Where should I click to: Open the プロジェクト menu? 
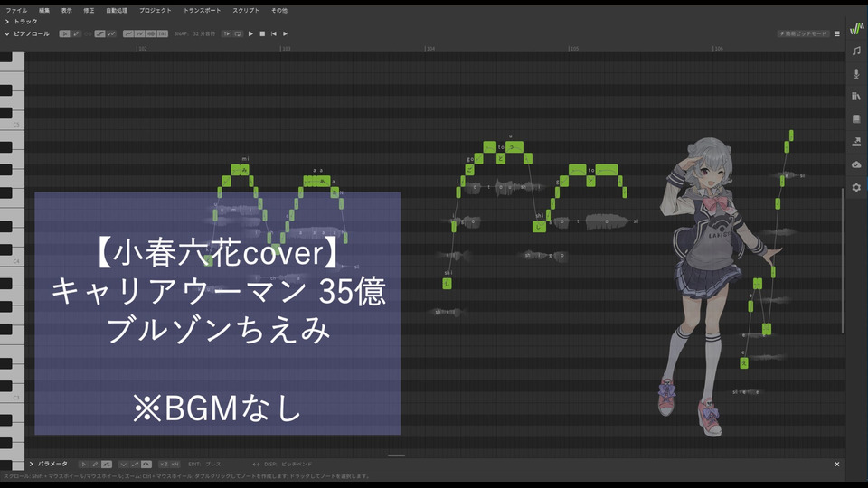pos(155,10)
